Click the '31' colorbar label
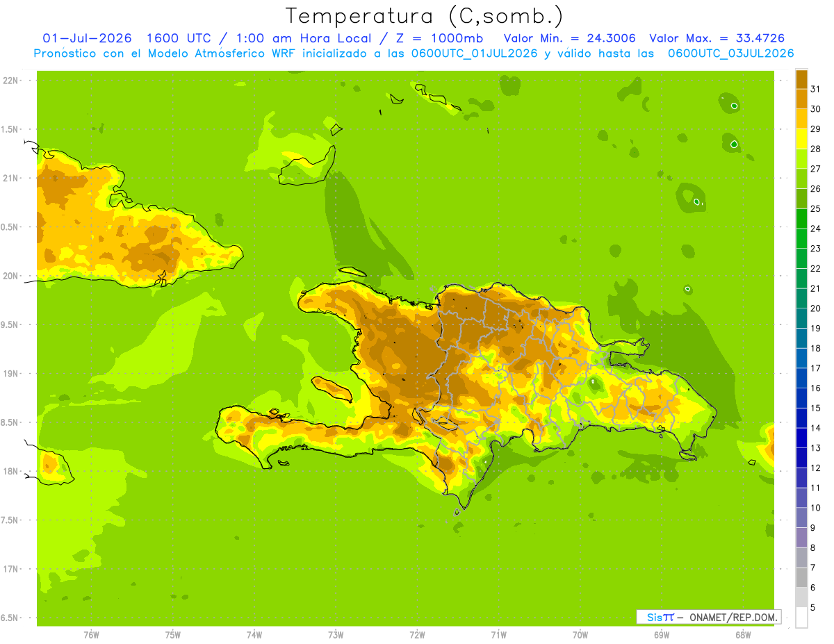Image resolution: width=834 pixels, height=644 pixels. 816,89
